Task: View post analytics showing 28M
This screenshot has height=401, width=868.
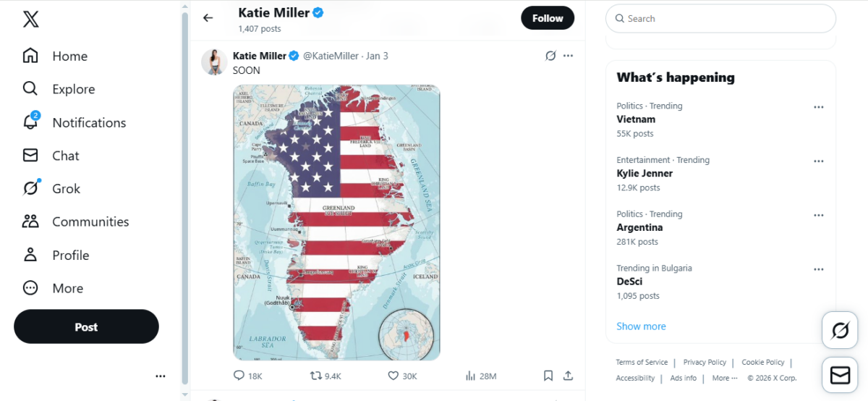Action: click(x=471, y=376)
